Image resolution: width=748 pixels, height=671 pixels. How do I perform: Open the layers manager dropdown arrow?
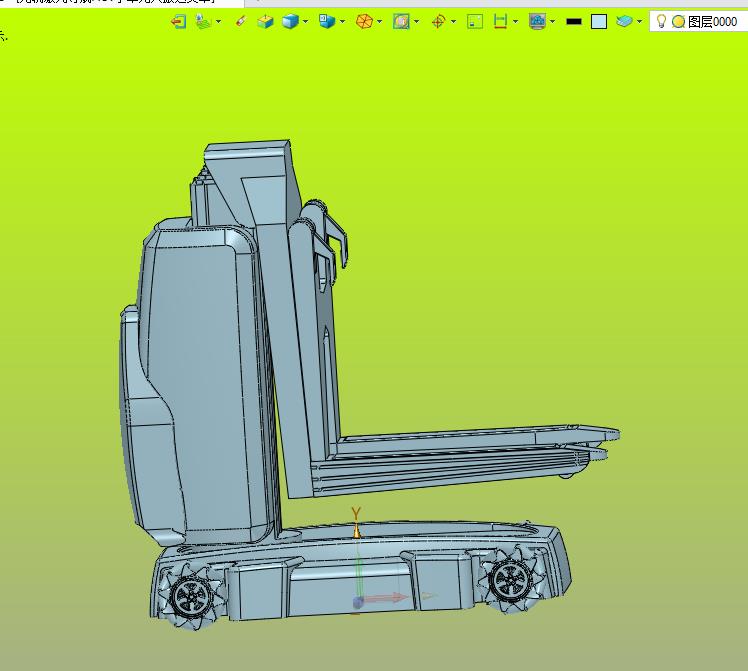pyautogui.click(x=640, y=21)
